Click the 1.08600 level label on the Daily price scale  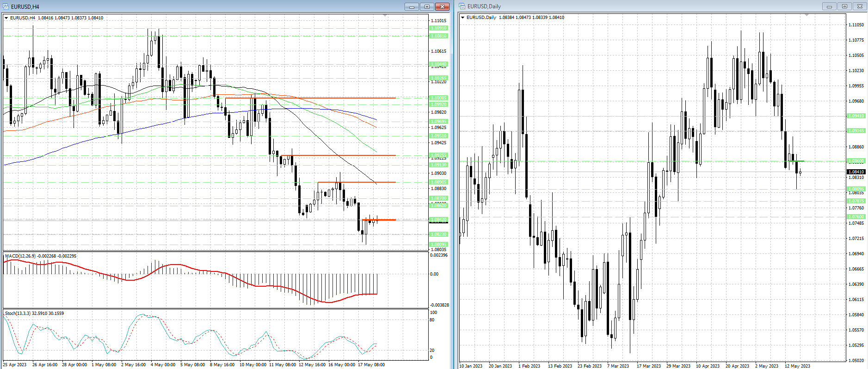tap(856, 161)
